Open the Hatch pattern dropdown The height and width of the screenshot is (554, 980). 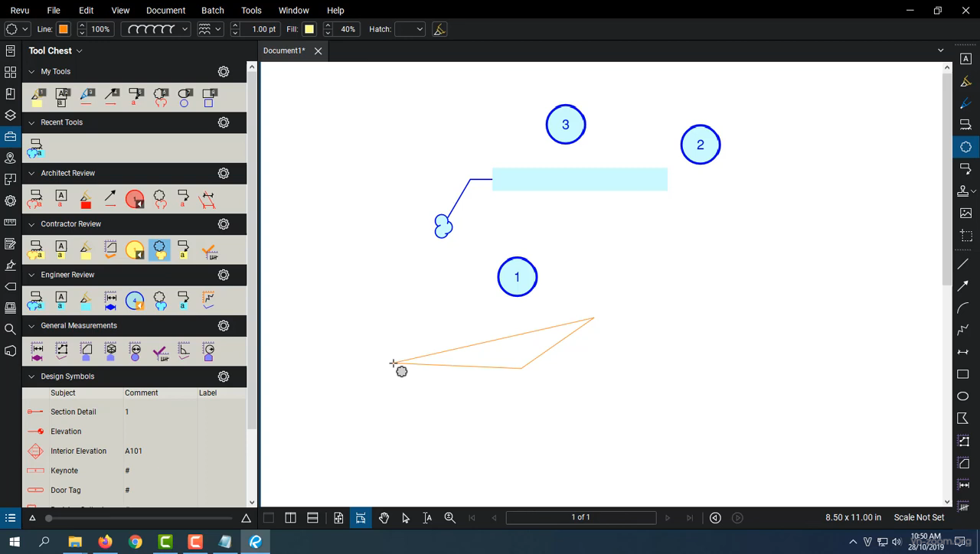pos(419,29)
